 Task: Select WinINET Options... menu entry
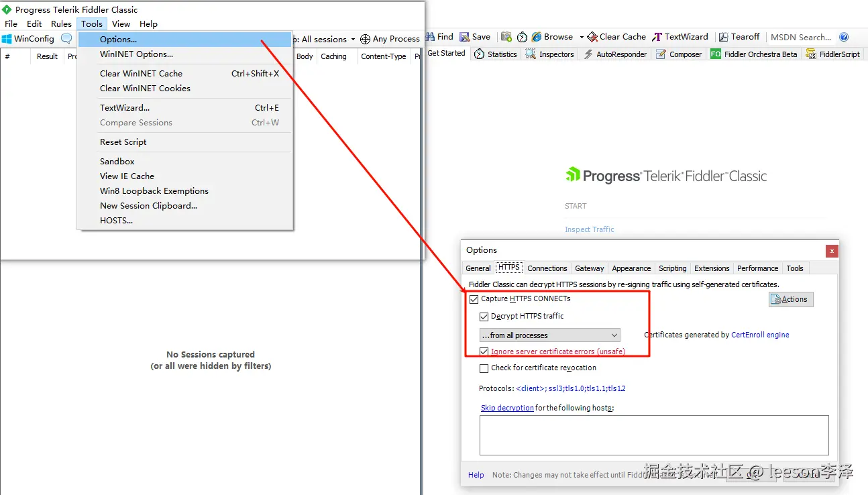(185, 54)
